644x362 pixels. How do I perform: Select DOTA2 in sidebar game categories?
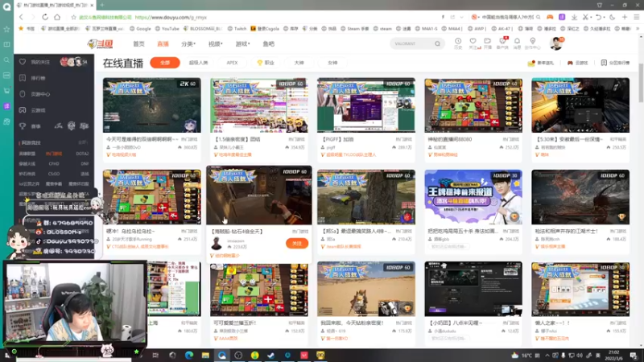(x=82, y=154)
